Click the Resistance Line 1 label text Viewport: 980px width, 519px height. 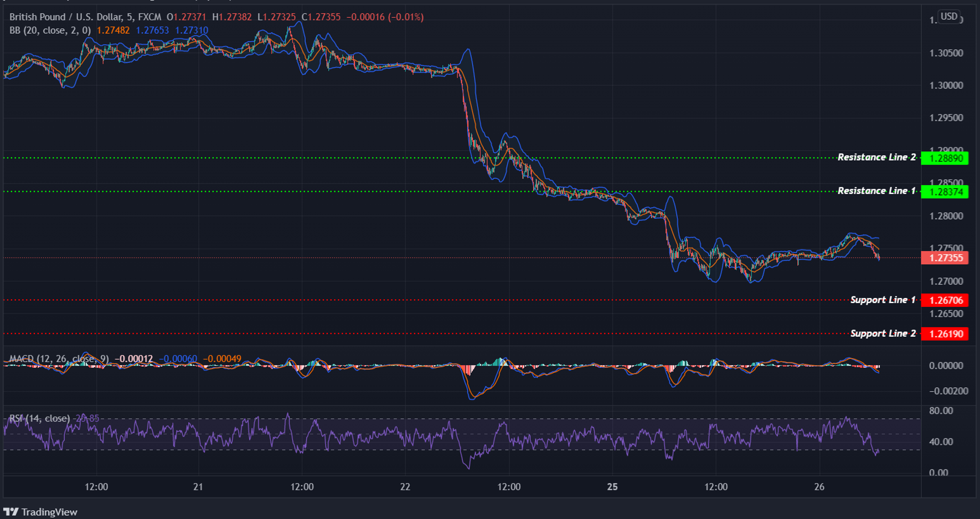[877, 191]
